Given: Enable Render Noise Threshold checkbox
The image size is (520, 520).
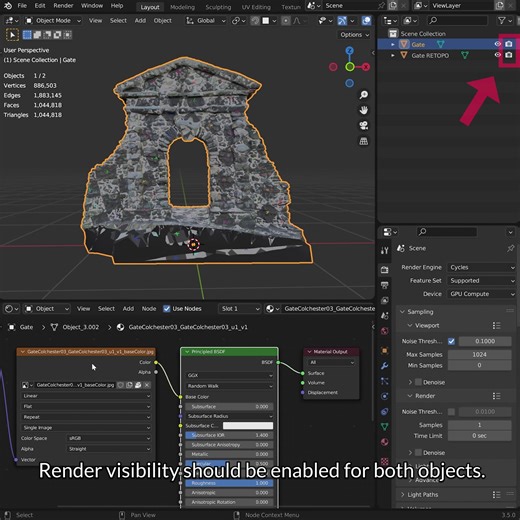Looking at the screenshot, I should [x=451, y=412].
